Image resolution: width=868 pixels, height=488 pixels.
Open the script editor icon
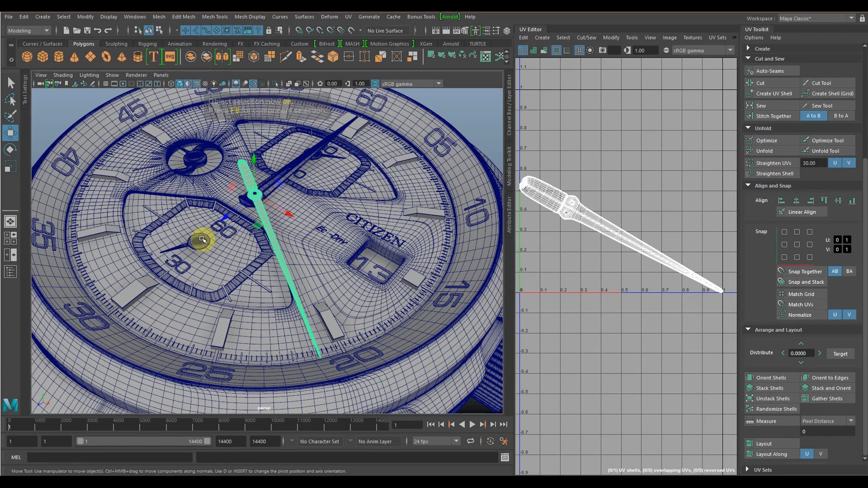tap(505, 457)
